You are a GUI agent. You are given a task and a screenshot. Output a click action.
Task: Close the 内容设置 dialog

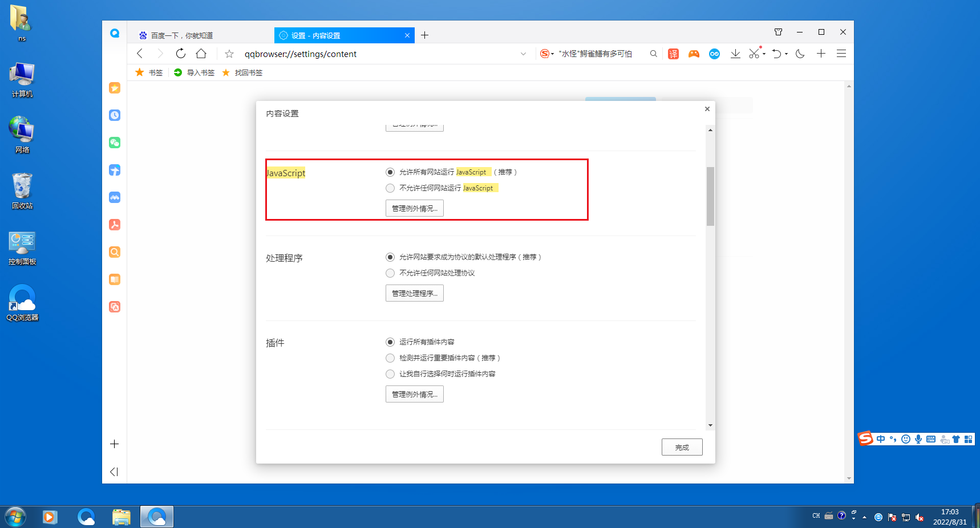tap(707, 109)
